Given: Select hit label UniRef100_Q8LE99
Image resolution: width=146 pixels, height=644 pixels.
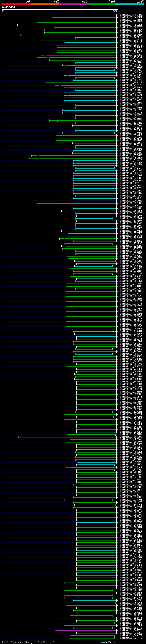Looking at the screenshot, I should [x=131, y=50].
